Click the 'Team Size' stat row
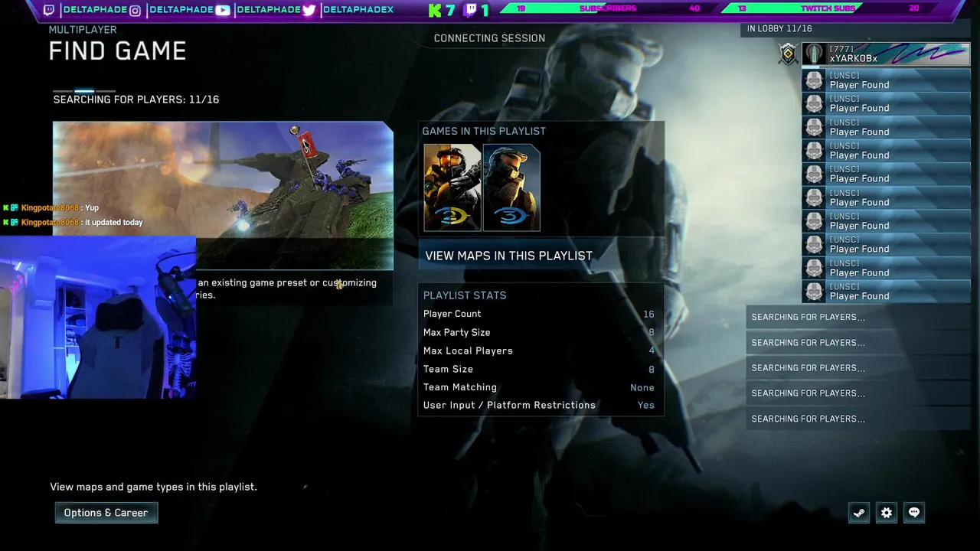Viewport: 980px width, 551px height. tap(539, 369)
